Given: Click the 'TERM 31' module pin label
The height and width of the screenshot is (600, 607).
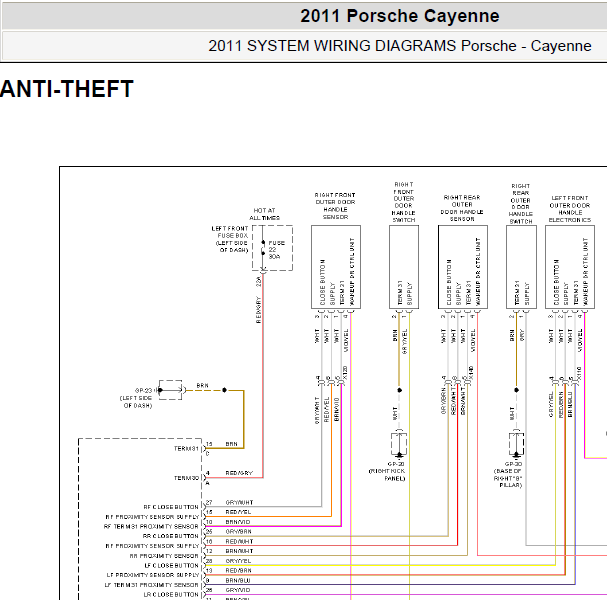Looking at the screenshot, I should (x=186, y=449).
